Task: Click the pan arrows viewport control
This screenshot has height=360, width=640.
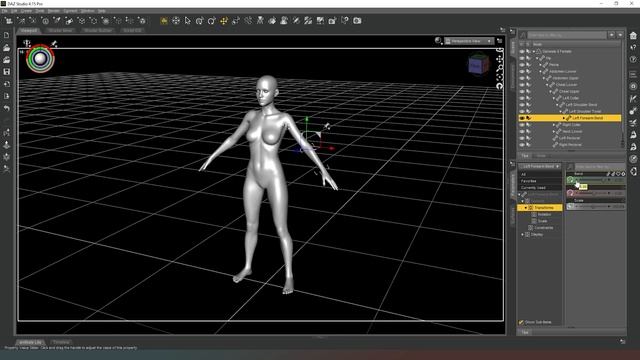Action: [500, 59]
